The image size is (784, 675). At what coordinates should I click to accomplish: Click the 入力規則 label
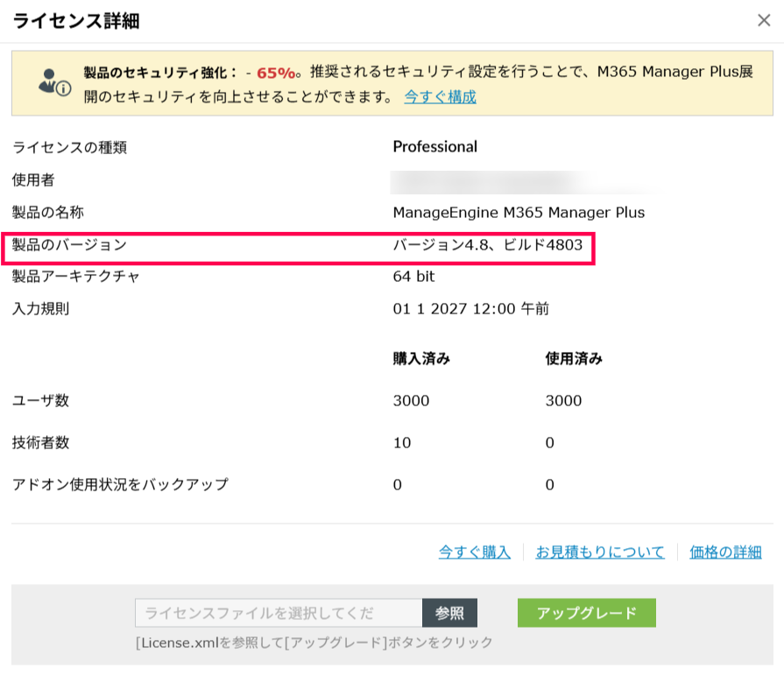(40, 309)
